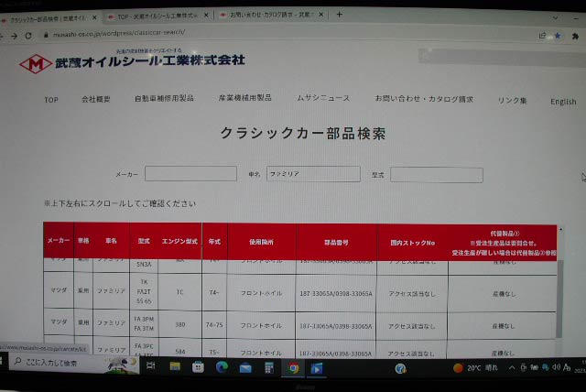Open the 会社概要 navigation item
The width and height of the screenshot is (586, 392).
pos(95,99)
